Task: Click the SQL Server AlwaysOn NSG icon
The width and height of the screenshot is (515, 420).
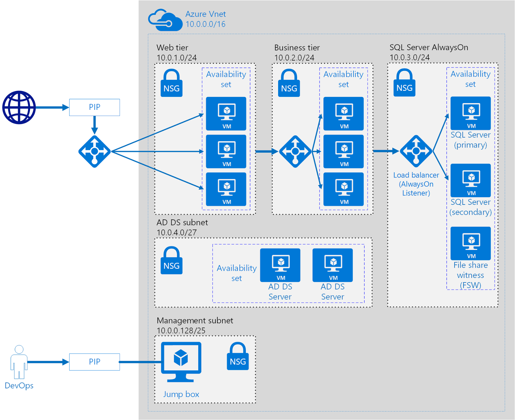Action: click(x=405, y=82)
